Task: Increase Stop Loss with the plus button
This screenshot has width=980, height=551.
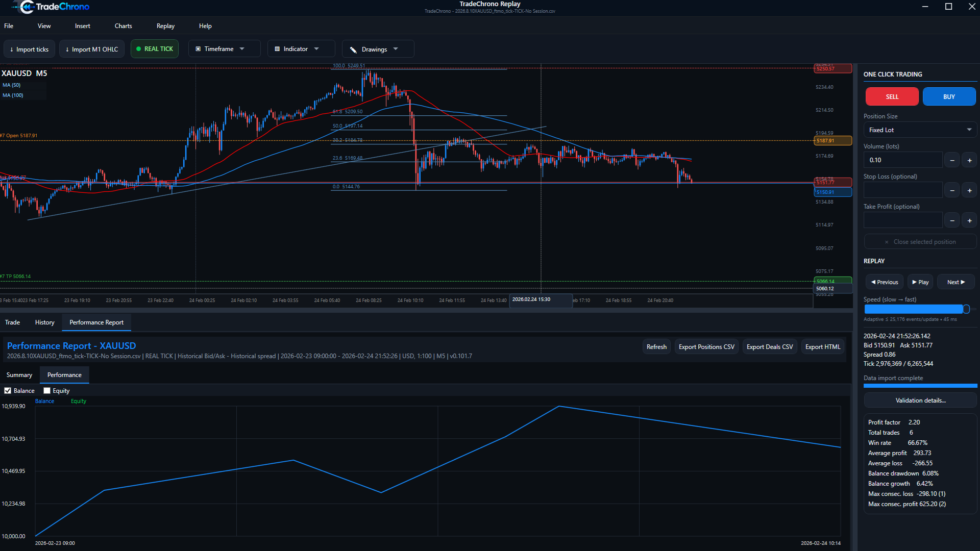Action: coord(969,190)
